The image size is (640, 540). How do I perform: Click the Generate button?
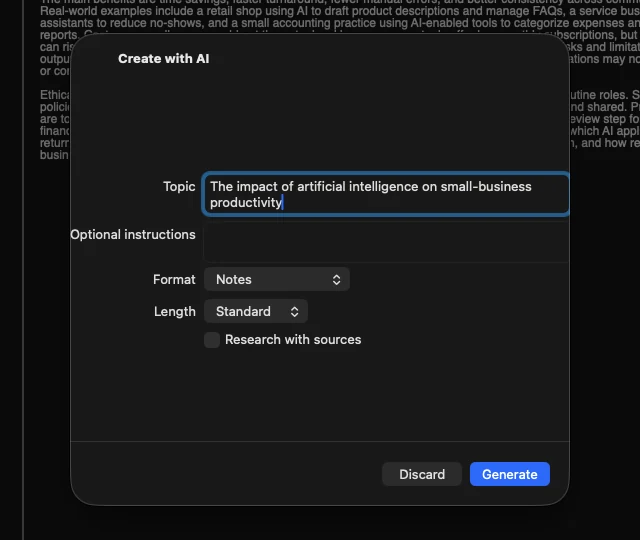tap(509, 474)
